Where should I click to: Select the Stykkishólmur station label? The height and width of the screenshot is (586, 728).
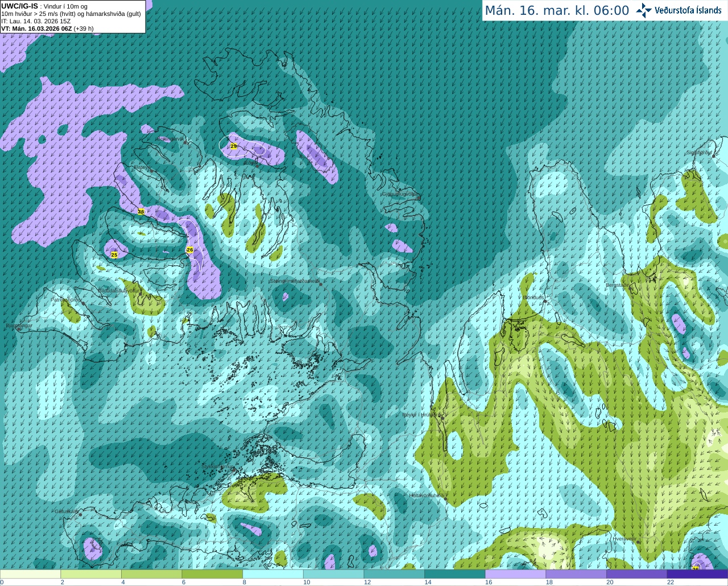217,467
